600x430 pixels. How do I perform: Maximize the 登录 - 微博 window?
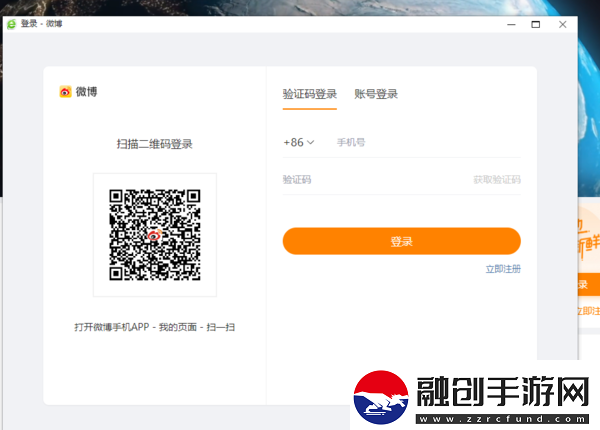click(536, 24)
